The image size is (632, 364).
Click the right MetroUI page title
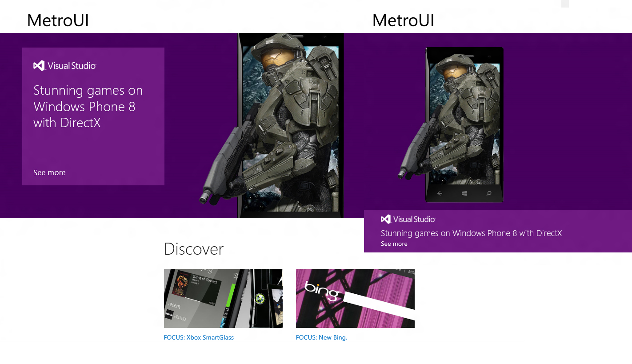(x=403, y=20)
